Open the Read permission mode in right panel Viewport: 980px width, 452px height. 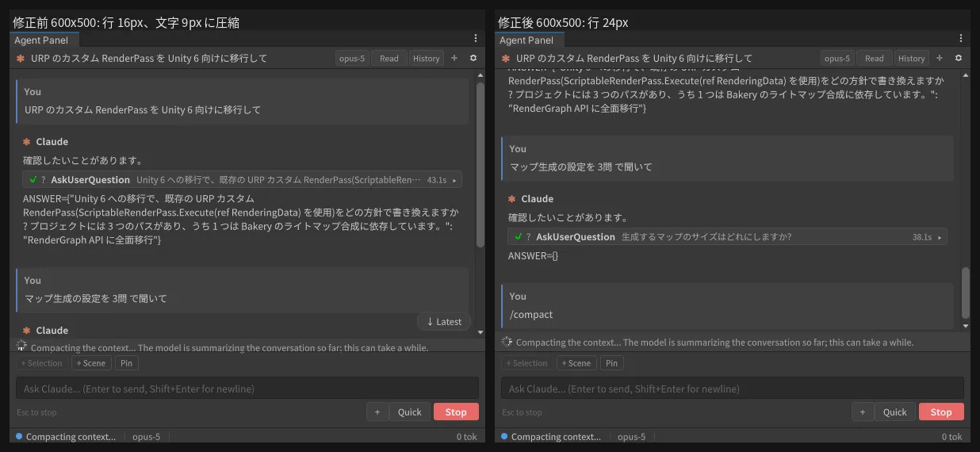(x=875, y=58)
